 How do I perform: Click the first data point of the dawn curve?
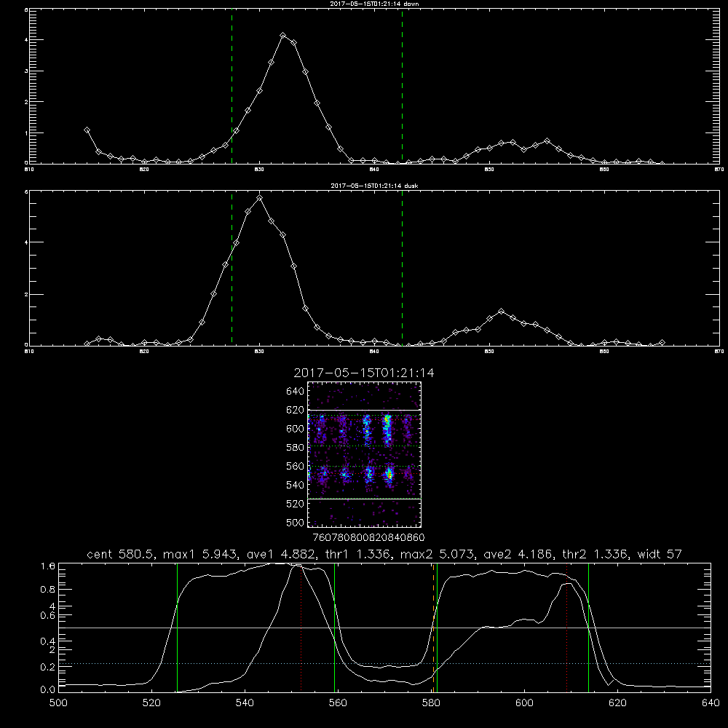click(x=87, y=130)
